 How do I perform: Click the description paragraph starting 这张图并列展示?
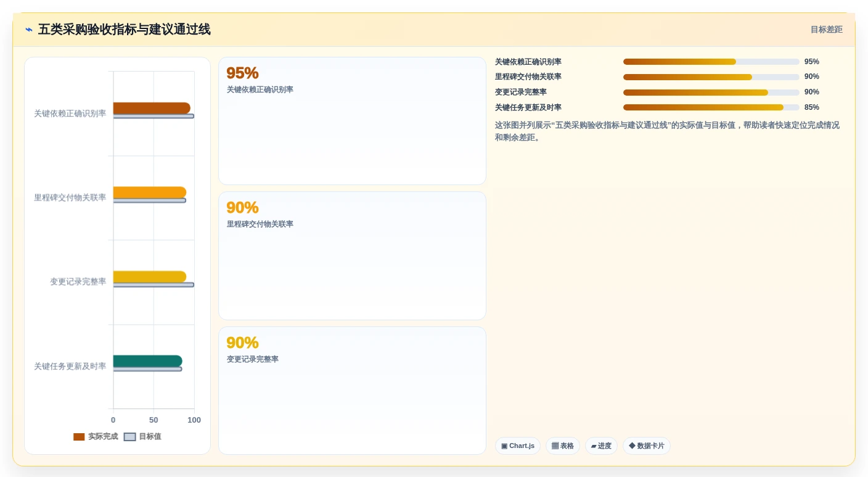tap(668, 131)
